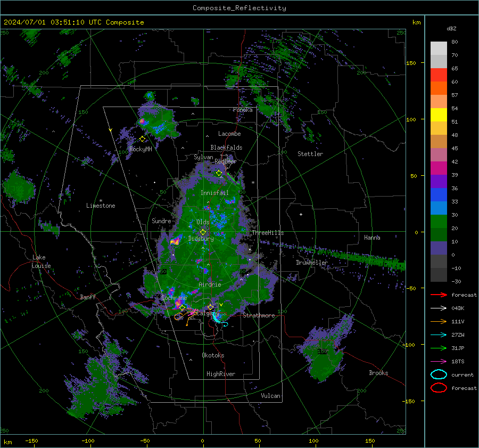Select the orange swatch above 57 dBZ
Image resolution: width=479 pixels, height=448 pixels.
439,88
